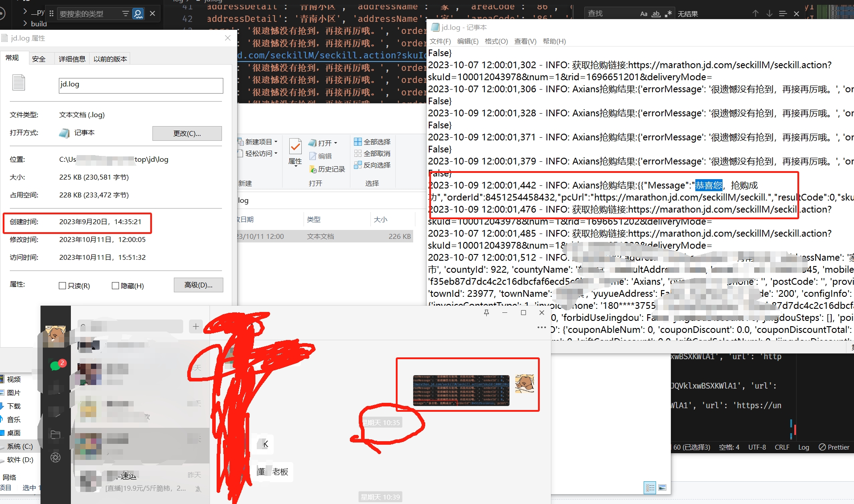Viewport: 854px width, 504px height.
Task: Switch to the 详细信息 tab in properties
Action: pos(72,59)
